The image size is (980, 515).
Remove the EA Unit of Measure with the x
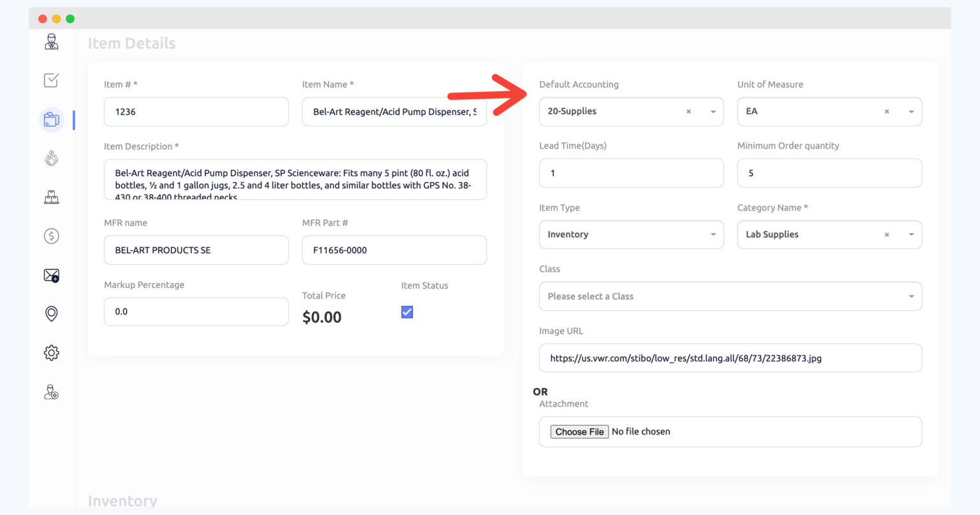(886, 111)
